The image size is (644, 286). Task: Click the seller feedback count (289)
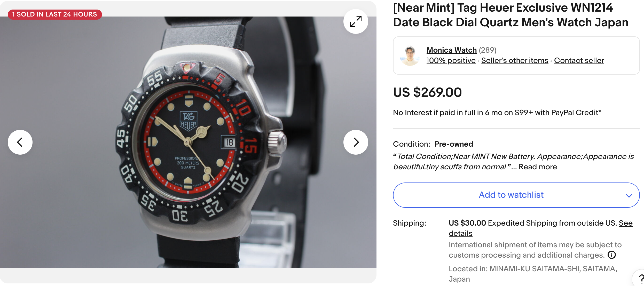(488, 50)
